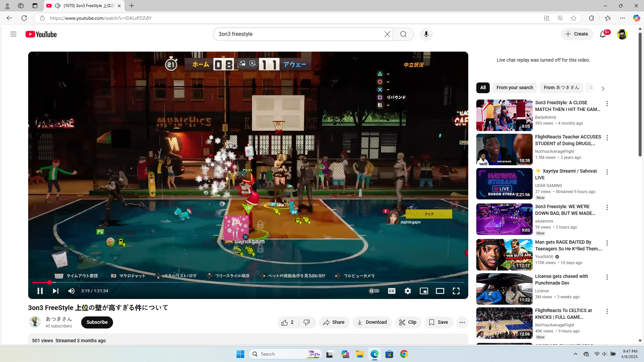Open options for BanjoKenny 3on3 video
Viewport: 644px width, 362px height.
click(607, 104)
